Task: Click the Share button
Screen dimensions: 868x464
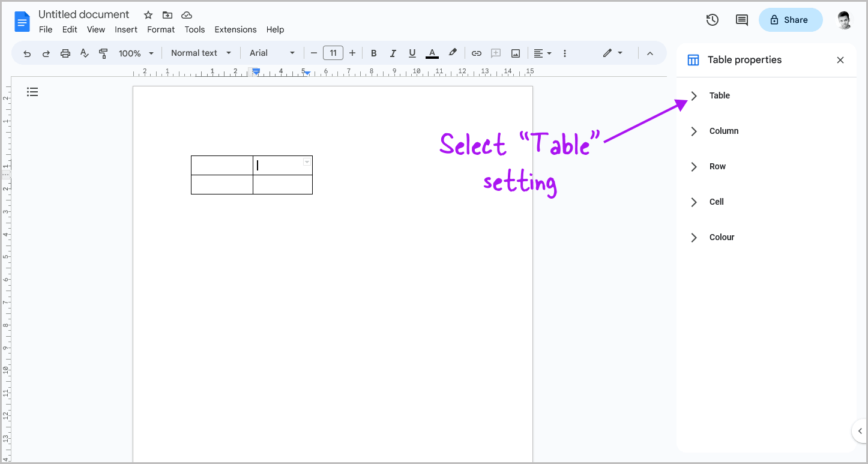Action: [x=791, y=20]
